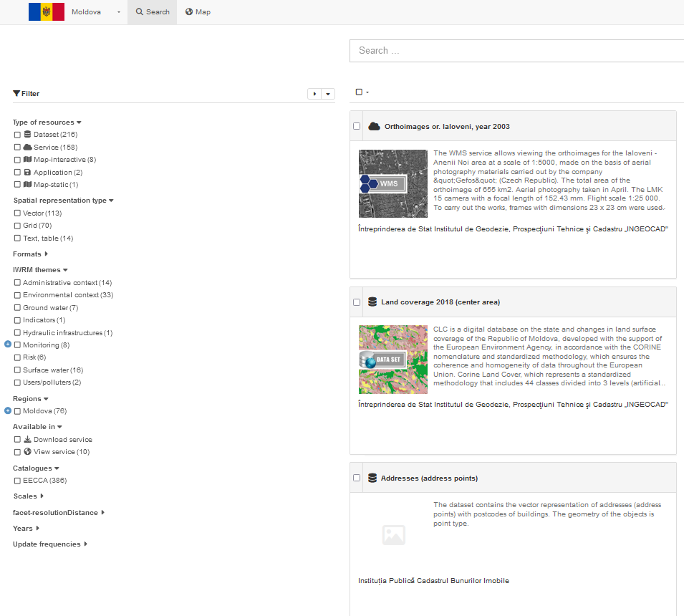Viewport: 684px width, 616px height.
Task: Check the Hydraulic infrastructures (1) theme
Action: (x=17, y=333)
